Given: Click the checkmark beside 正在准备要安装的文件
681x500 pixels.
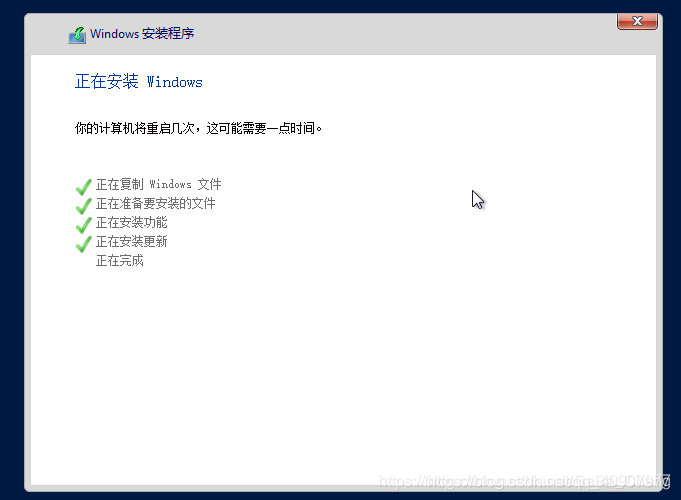Looking at the screenshot, I should 83,206.
